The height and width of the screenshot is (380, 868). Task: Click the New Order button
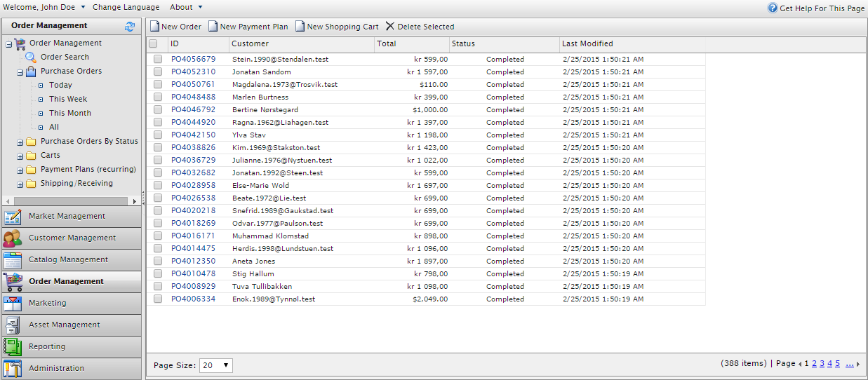click(x=175, y=27)
